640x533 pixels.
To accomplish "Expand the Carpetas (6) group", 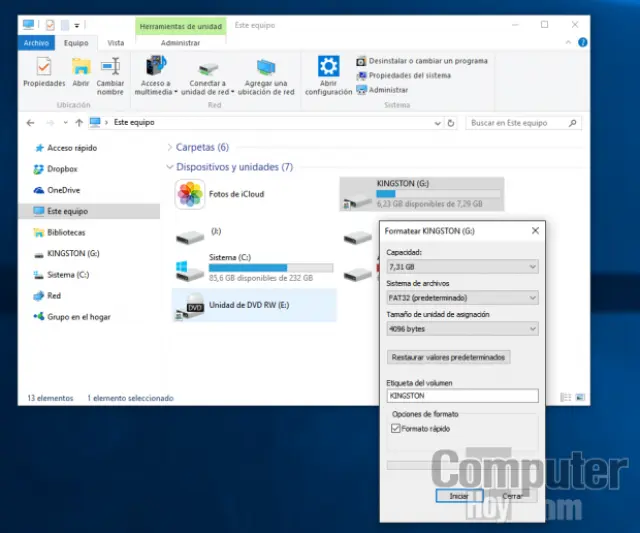I will click(169, 147).
